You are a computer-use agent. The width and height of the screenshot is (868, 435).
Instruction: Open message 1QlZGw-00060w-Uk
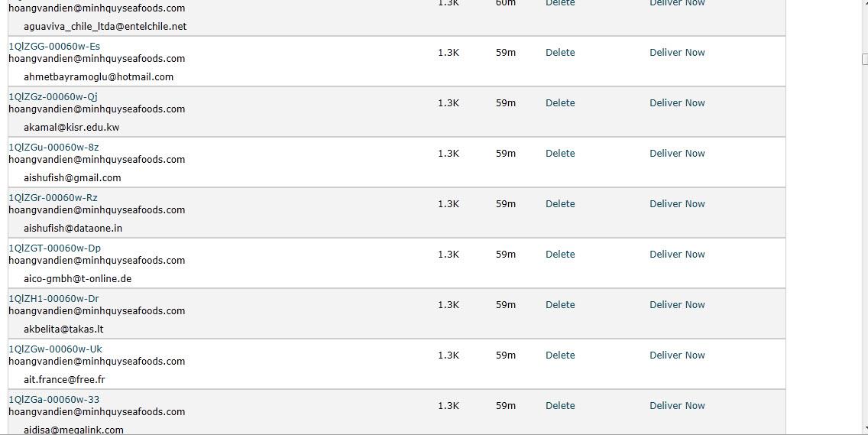[x=55, y=349]
